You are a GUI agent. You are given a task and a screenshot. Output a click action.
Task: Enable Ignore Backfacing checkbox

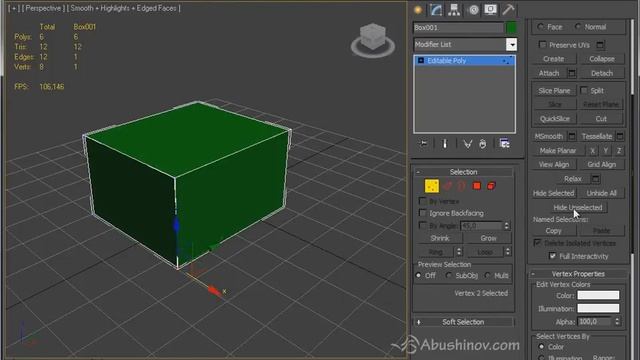[422, 213]
